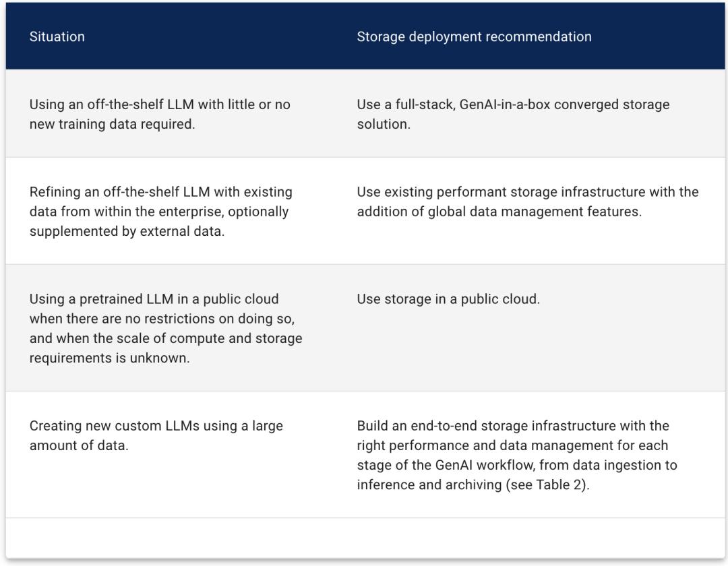Click the "Refining an off-the-shelf LLM" situation cell
The width and height of the screenshot is (728, 566).
pyautogui.click(x=160, y=211)
